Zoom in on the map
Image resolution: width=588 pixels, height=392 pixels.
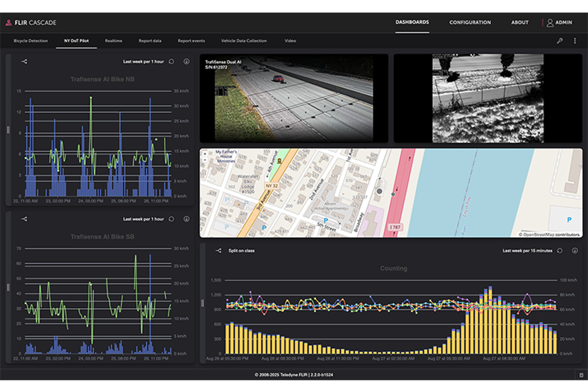pyautogui.click(x=205, y=154)
